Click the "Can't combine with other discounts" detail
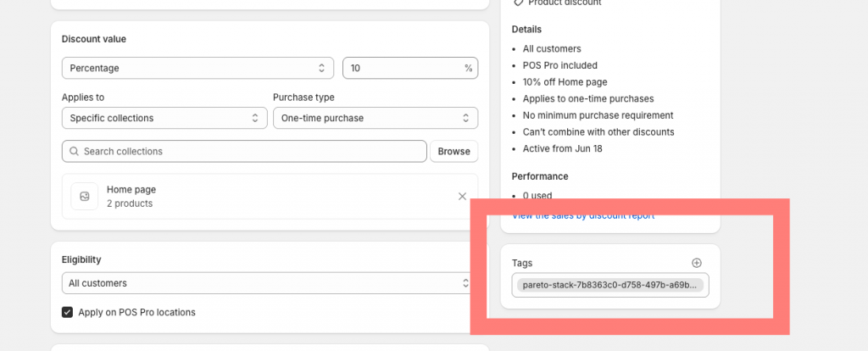The height and width of the screenshot is (351, 868). 598,132
